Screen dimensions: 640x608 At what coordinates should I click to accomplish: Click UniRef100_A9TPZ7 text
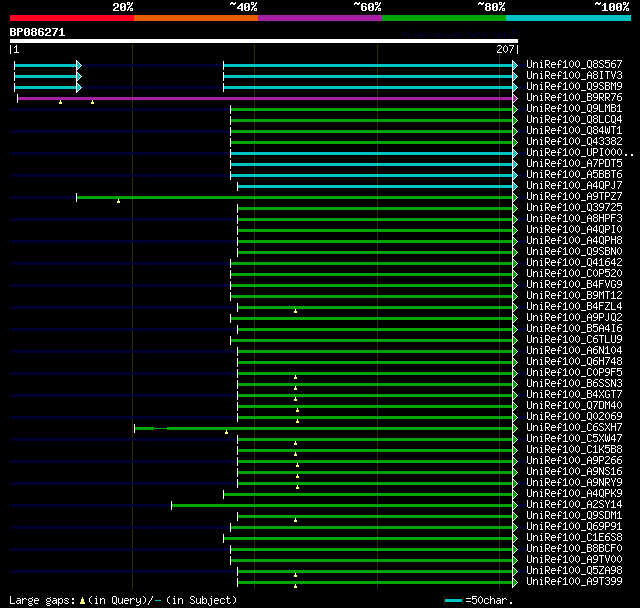click(574, 197)
